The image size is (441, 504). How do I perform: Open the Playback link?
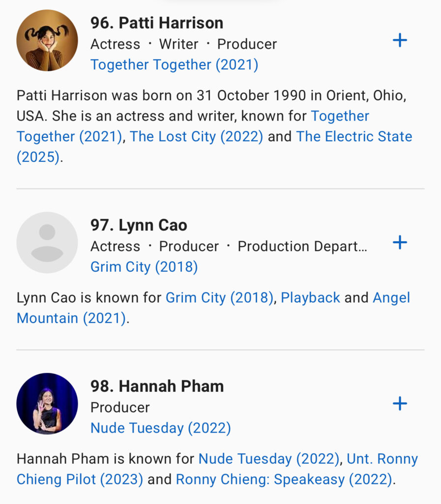[x=310, y=298]
